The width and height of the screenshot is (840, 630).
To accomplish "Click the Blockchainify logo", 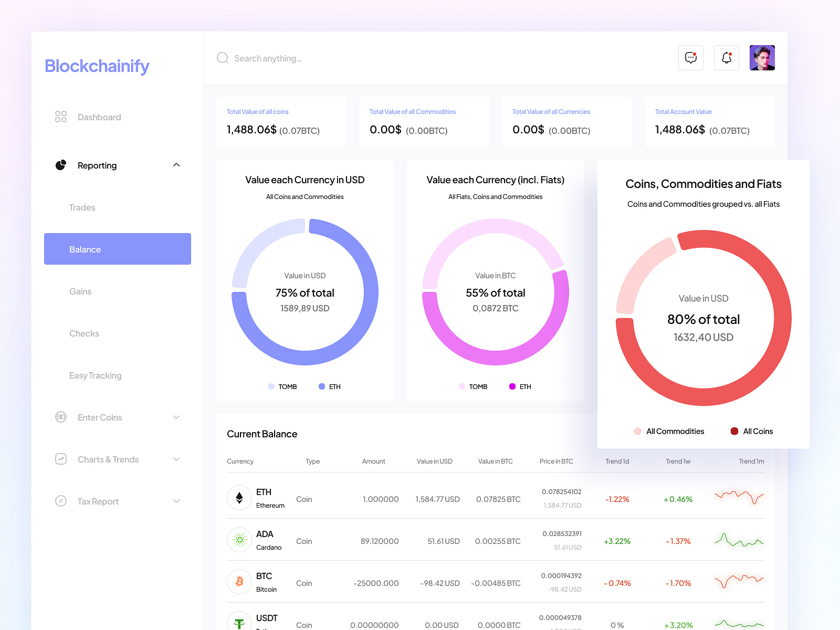I will pyautogui.click(x=97, y=66).
